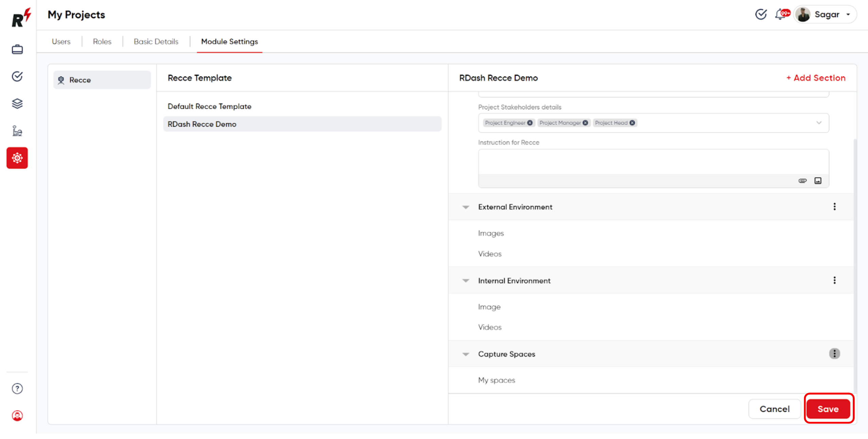Click the RDash Recce Demo panel heading
Image resolution: width=868 pixels, height=439 pixels.
click(498, 78)
